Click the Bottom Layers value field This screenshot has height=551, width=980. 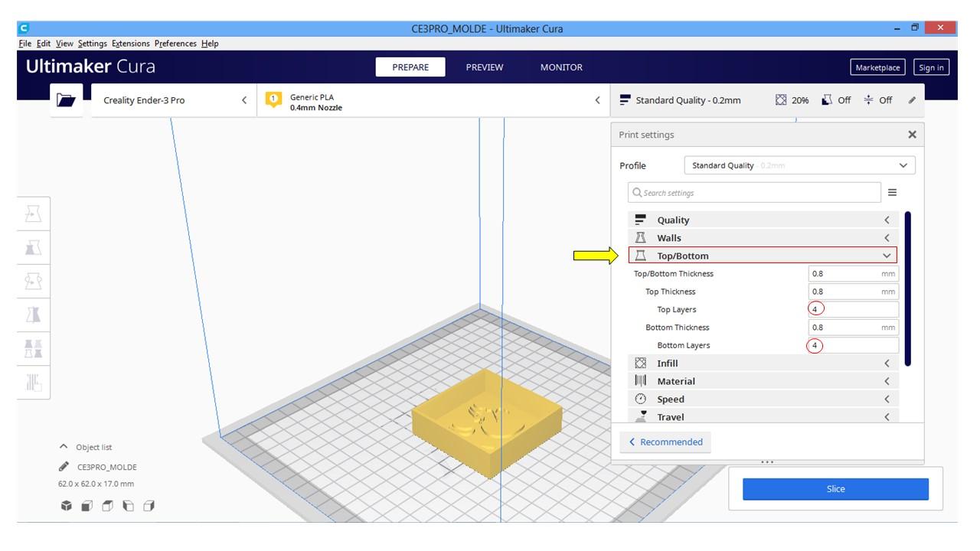[x=853, y=345]
